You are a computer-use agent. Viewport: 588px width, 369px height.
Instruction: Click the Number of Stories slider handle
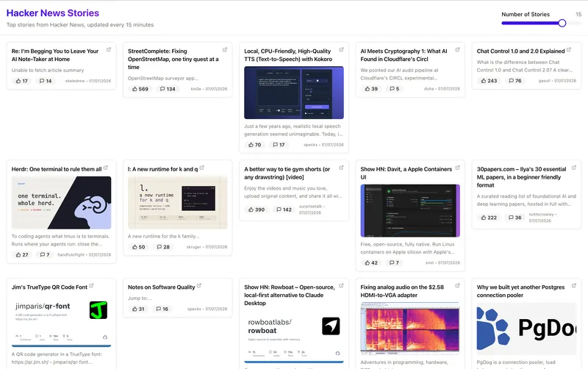click(562, 24)
